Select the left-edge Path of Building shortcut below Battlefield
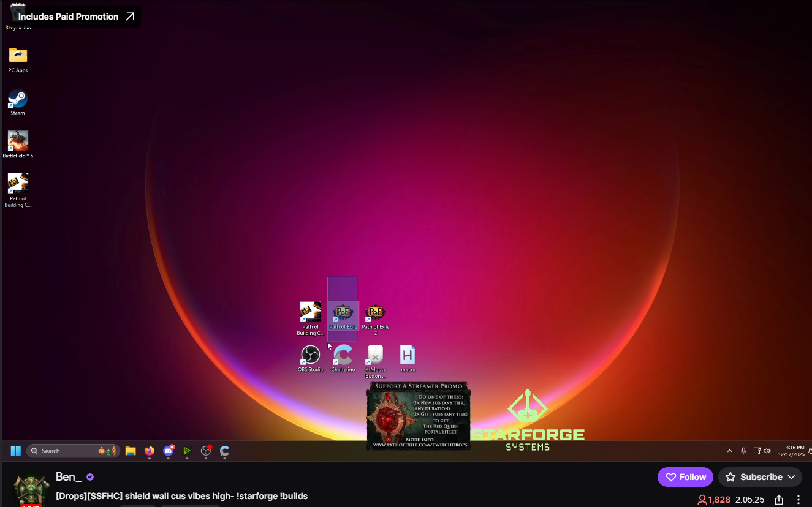The height and width of the screenshot is (507, 812). (18, 190)
